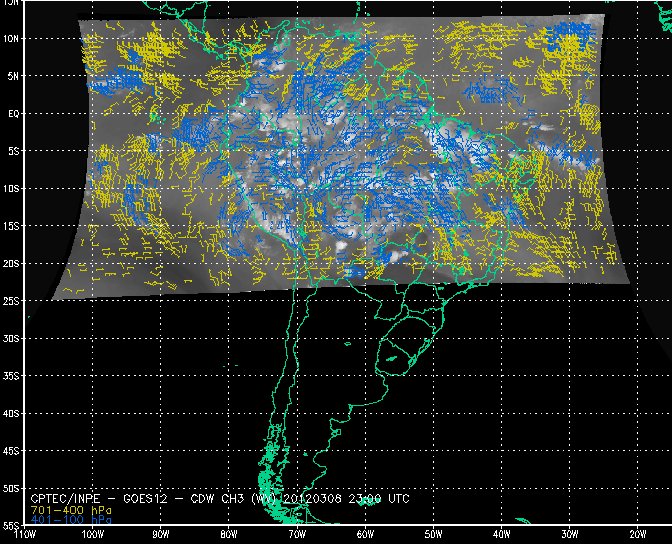Click the 20S latitude label

coord(11,264)
